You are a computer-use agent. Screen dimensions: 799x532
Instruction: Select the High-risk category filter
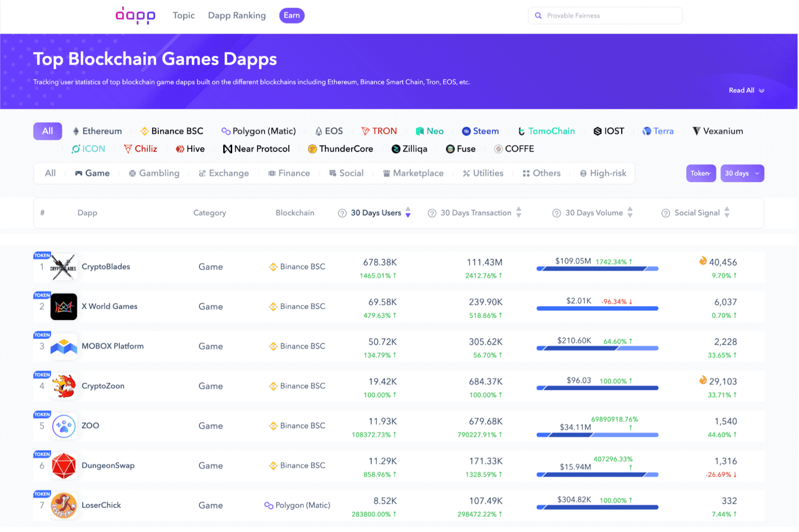(x=603, y=174)
